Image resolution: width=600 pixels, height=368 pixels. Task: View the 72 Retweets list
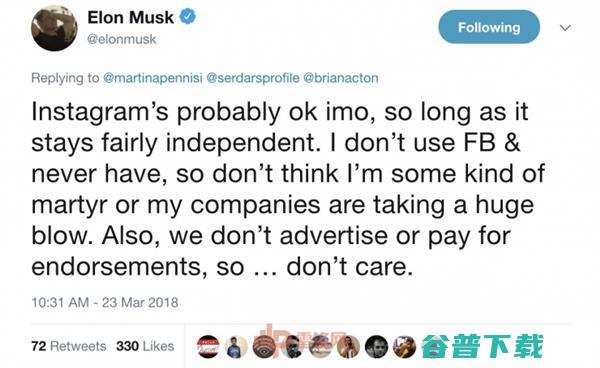tap(68, 346)
